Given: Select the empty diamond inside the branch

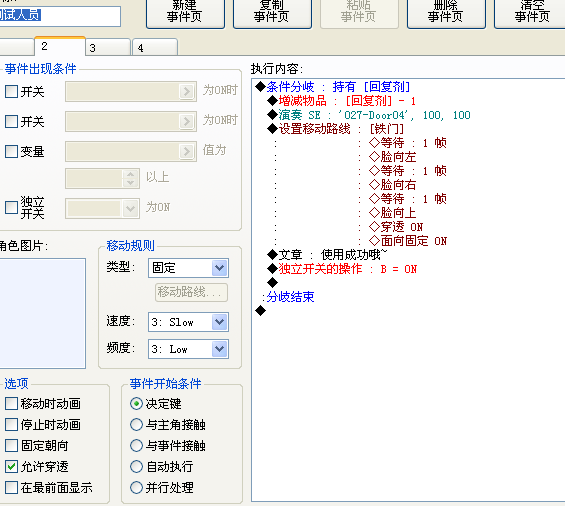Looking at the screenshot, I should coord(272,282).
